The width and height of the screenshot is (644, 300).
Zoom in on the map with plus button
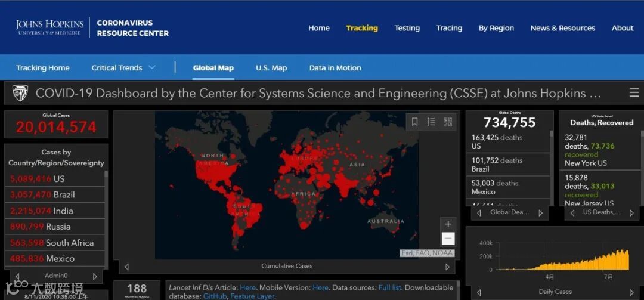(448, 224)
